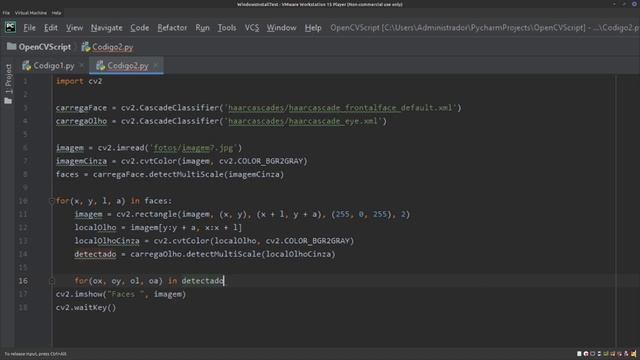Image resolution: width=640 pixels, height=360 pixels.
Task: Click the 'import cv2' line
Action: [x=79, y=81]
